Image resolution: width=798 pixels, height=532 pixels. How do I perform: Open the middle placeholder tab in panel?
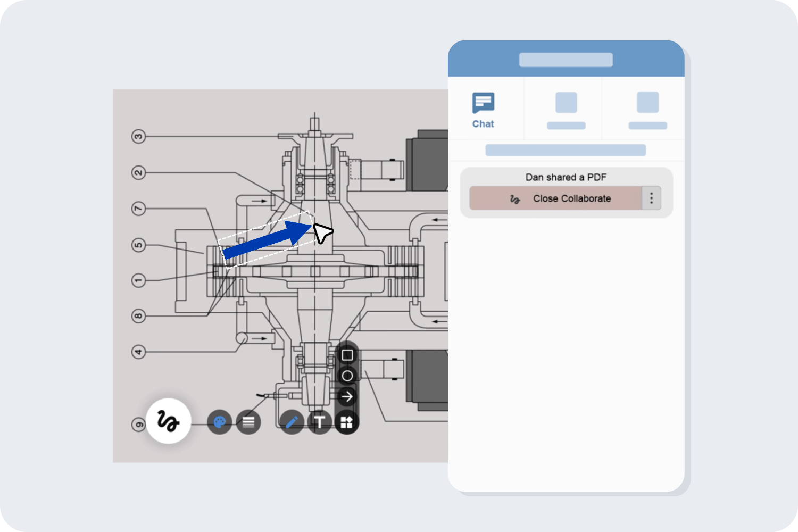(x=566, y=110)
